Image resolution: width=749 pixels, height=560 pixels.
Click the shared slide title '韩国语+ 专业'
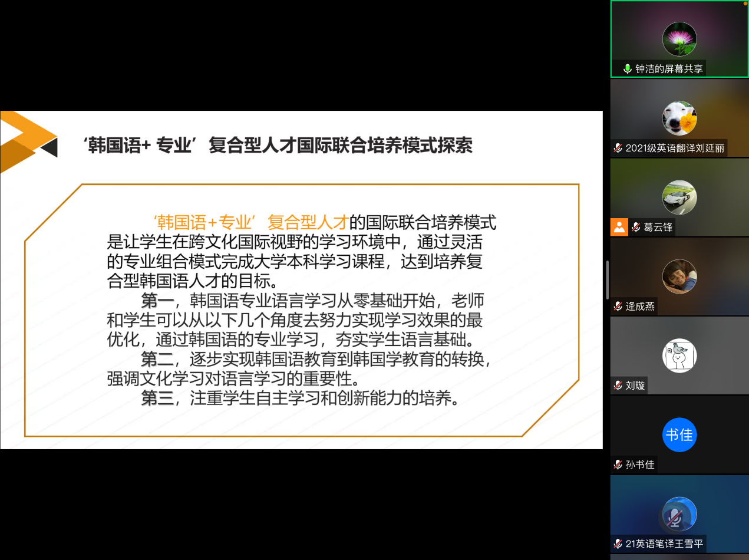[x=140, y=146]
